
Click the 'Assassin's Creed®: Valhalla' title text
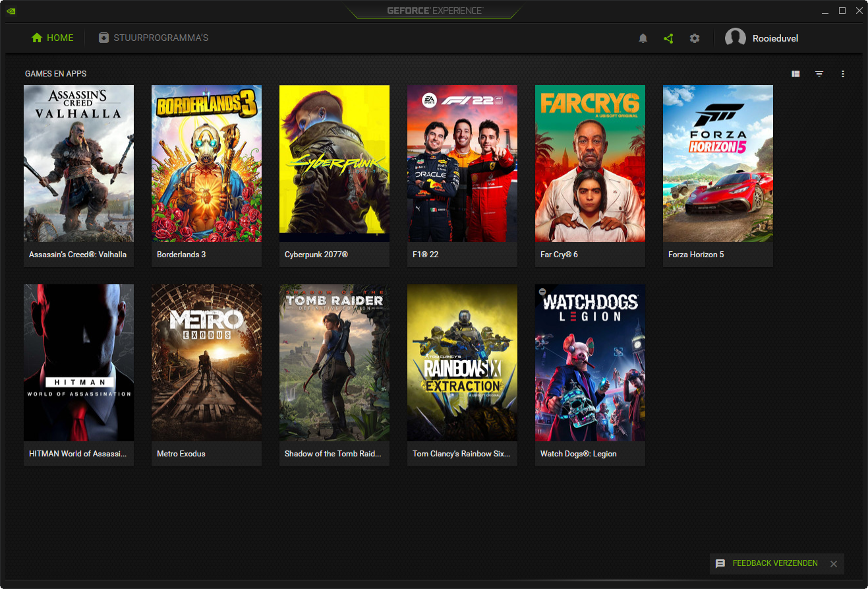click(x=78, y=255)
